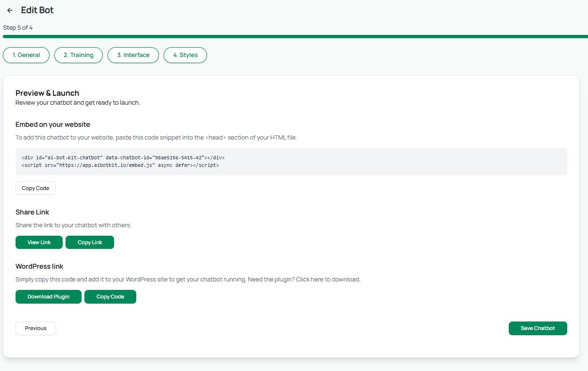This screenshot has height=371, width=588.
Task: Click the Edit Bot page title
Action: 37,10
